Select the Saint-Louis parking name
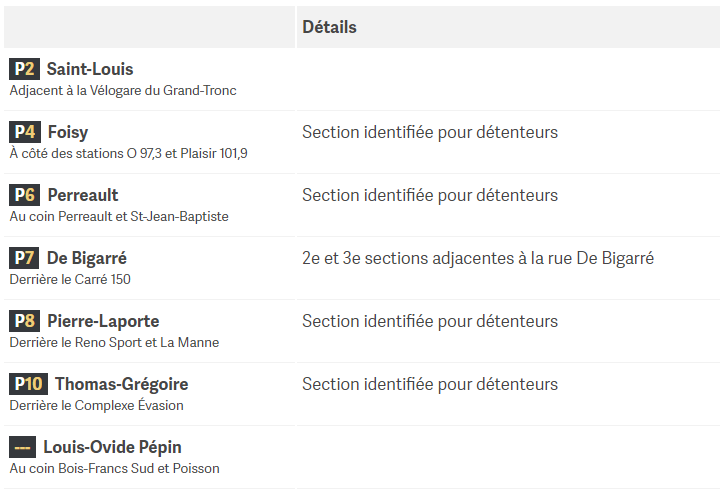The width and height of the screenshot is (725, 493). pos(90,69)
